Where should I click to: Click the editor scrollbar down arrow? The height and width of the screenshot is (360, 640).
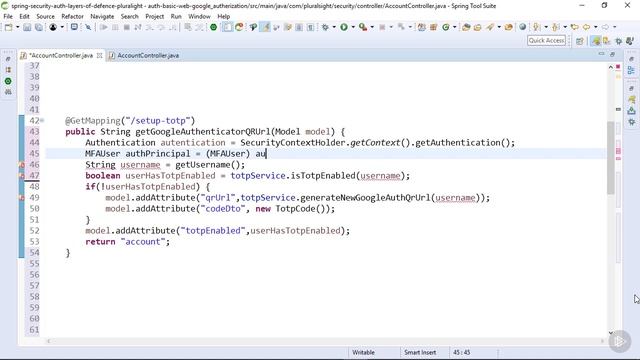tap(611, 333)
